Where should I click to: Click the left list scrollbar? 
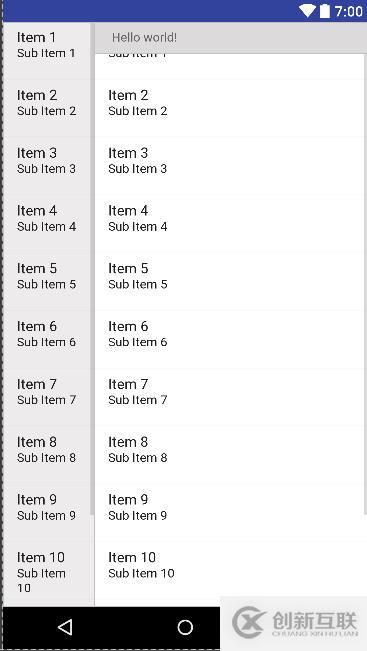(92, 269)
